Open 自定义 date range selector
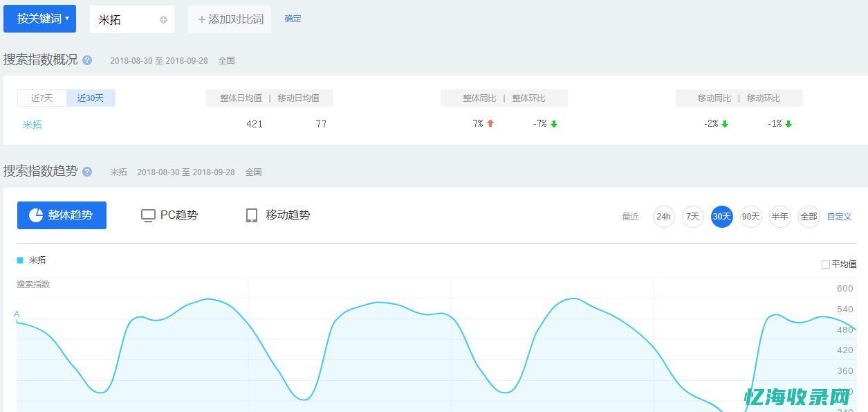The image size is (868, 412). [839, 216]
